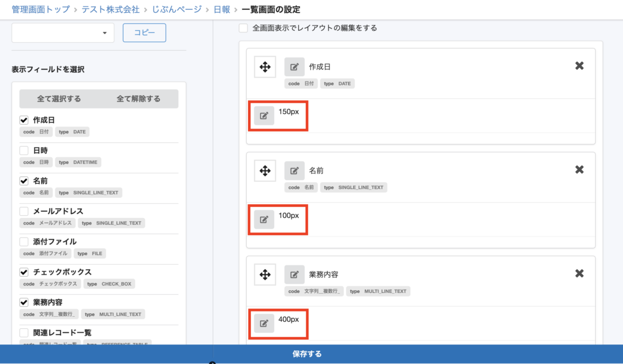
Task: Remove the 作成日 field card
Action: 579,66
